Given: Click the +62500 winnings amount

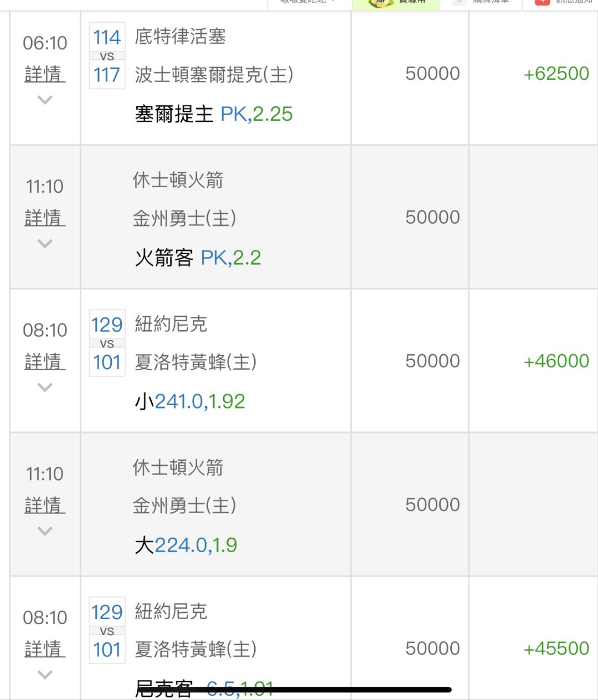Looking at the screenshot, I should 556,74.
